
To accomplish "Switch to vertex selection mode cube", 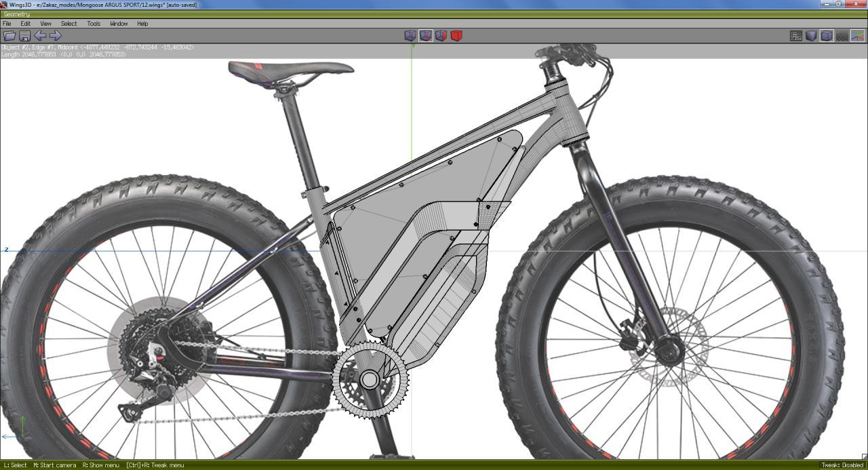I will tap(410, 36).
